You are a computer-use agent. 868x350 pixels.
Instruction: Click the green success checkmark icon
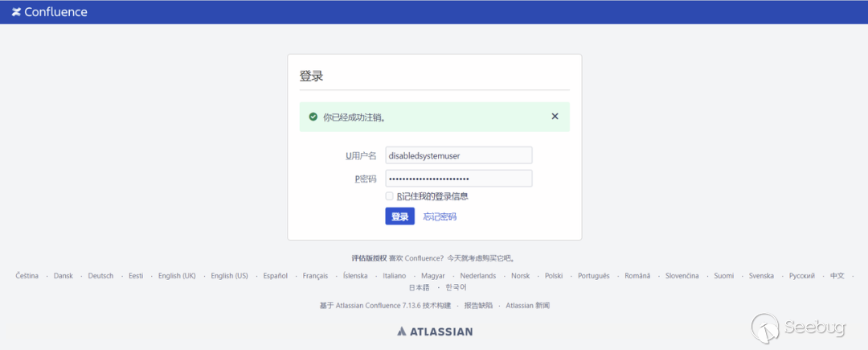point(313,117)
